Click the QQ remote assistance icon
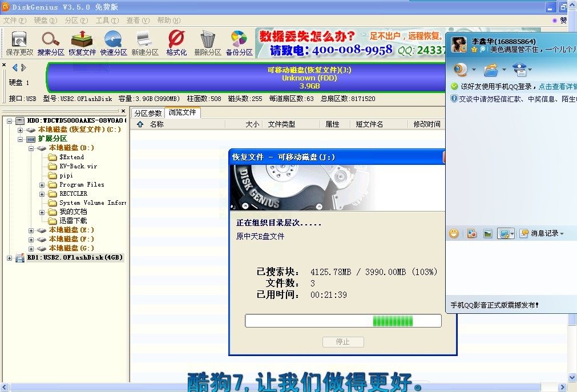Image resolution: width=577 pixels, height=392 pixels. [519, 69]
